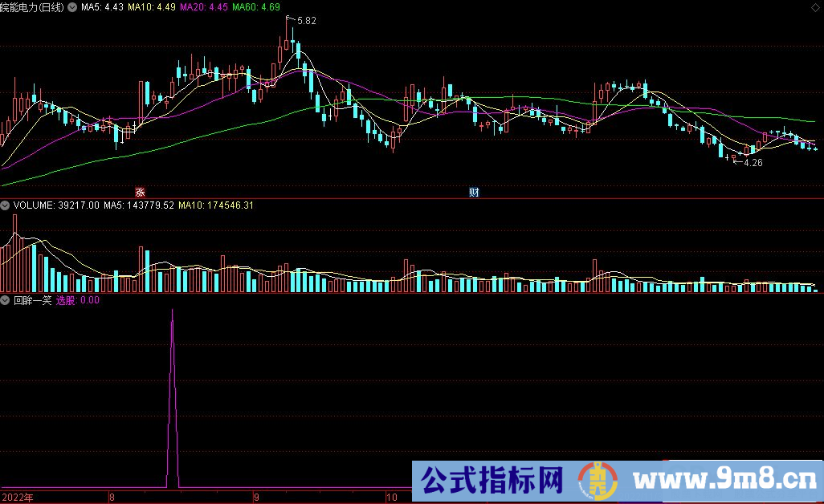Click the 回眸一笑 indicator name

(33, 300)
